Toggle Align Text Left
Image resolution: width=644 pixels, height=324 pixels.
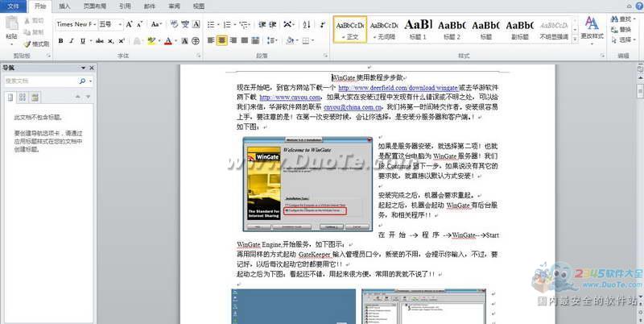point(211,40)
